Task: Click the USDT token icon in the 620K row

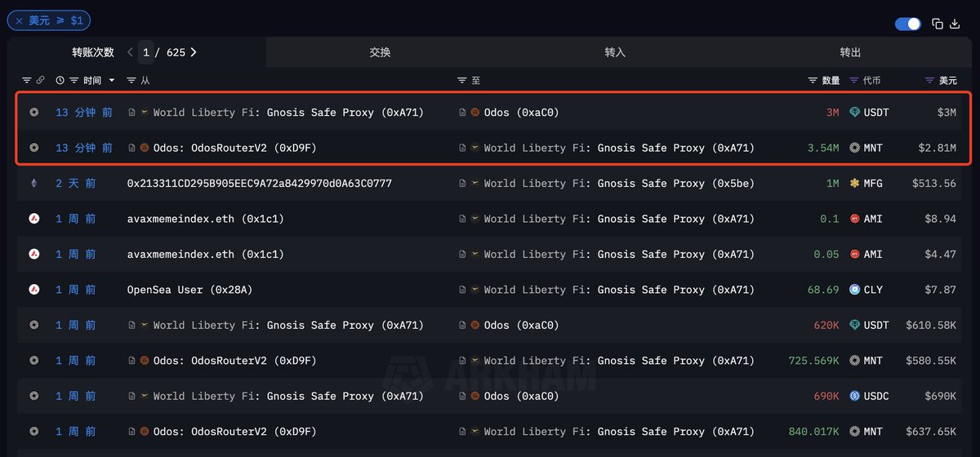Action: (x=855, y=325)
